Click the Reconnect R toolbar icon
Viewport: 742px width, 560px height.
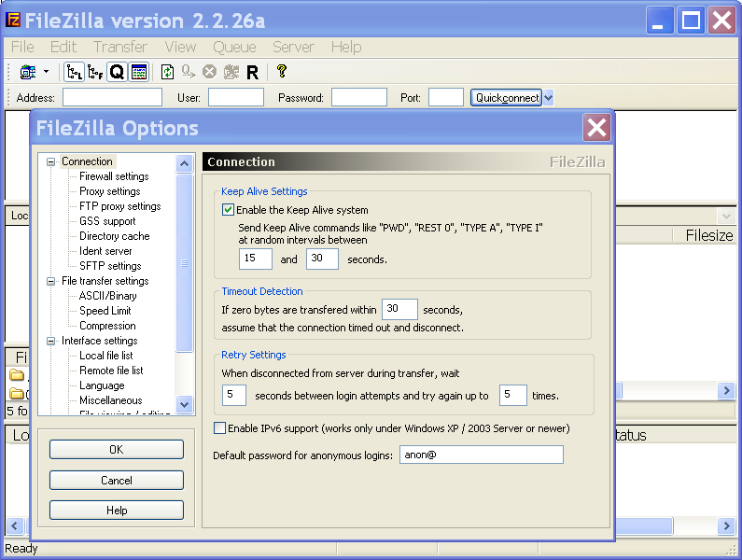pyautogui.click(x=252, y=73)
